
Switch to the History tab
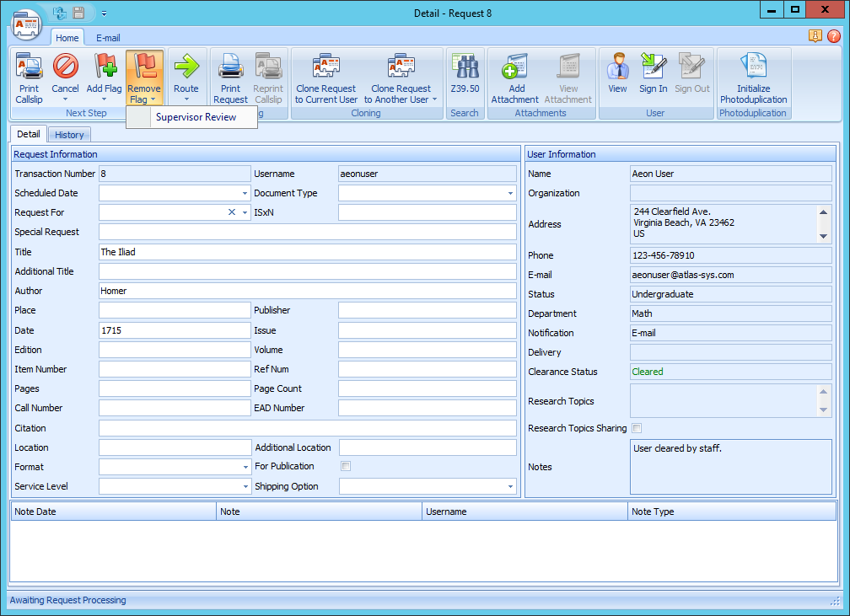tap(69, 135)
